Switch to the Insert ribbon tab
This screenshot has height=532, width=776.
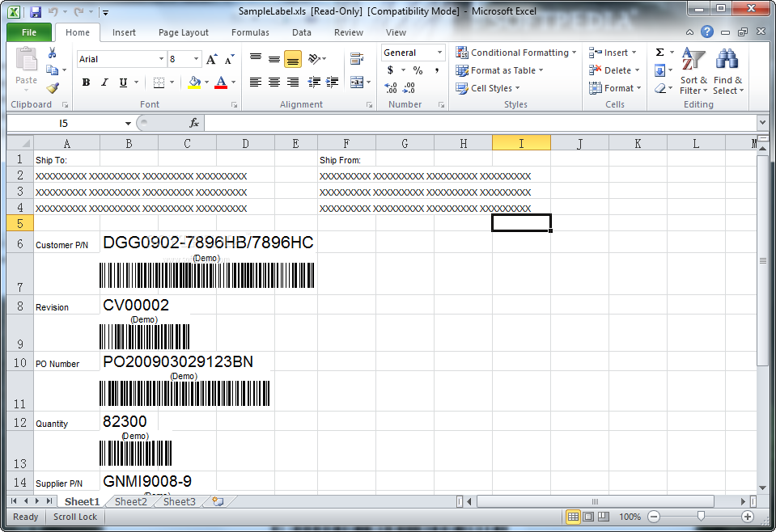click(x=124, y=32)
